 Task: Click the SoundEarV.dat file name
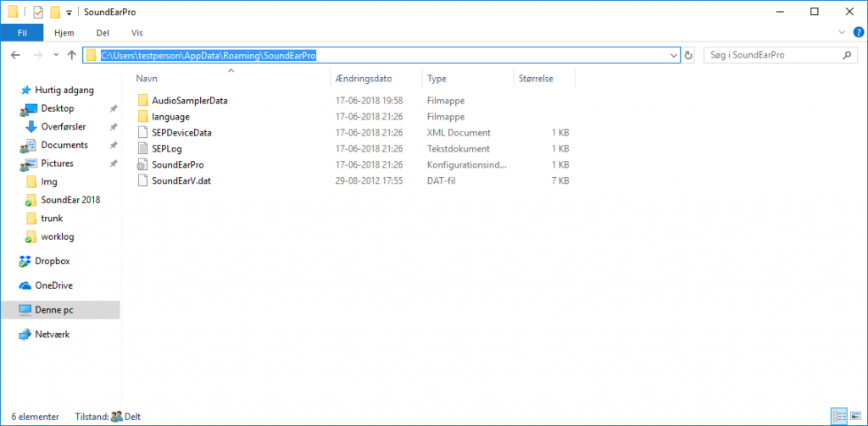click(x=181, y=180)
